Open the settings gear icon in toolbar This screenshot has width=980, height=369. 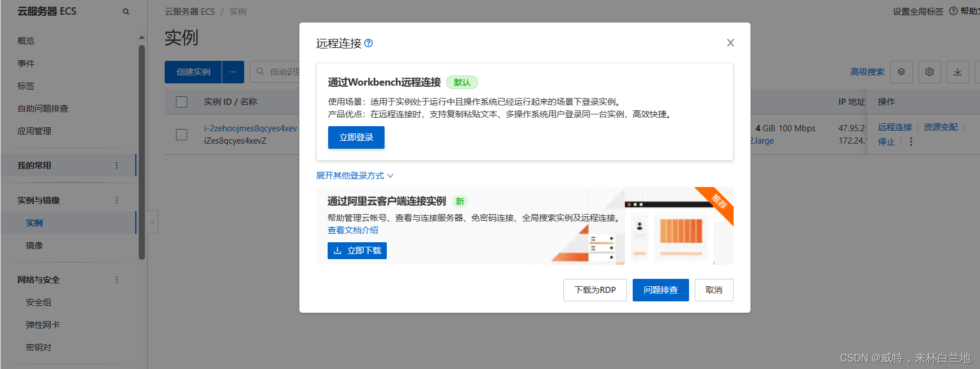tap(930, 72)
